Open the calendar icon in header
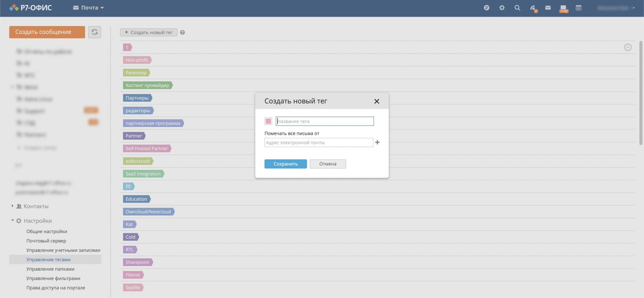644x298 pixels. pyautogui.click(x=579, y=8)
